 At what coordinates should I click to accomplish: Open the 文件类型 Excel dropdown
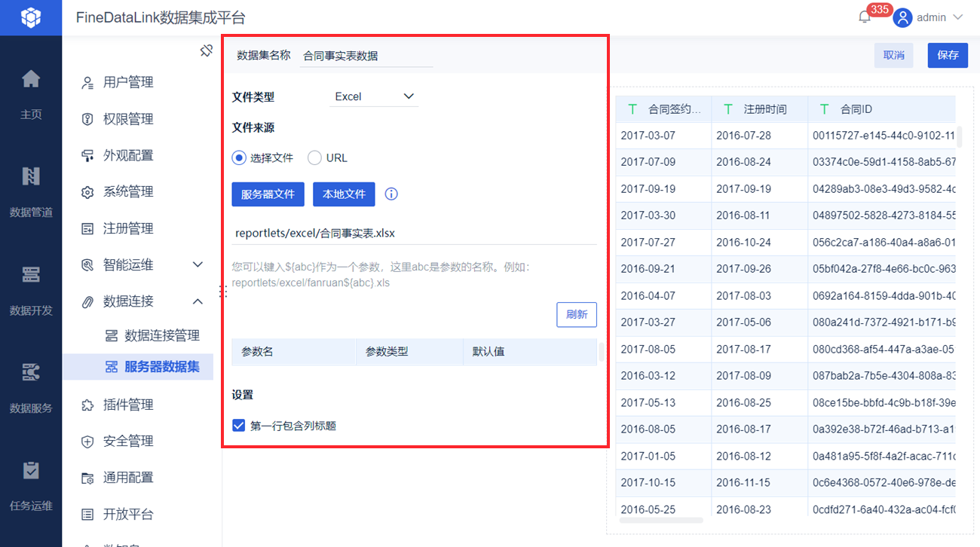(374, 96)
